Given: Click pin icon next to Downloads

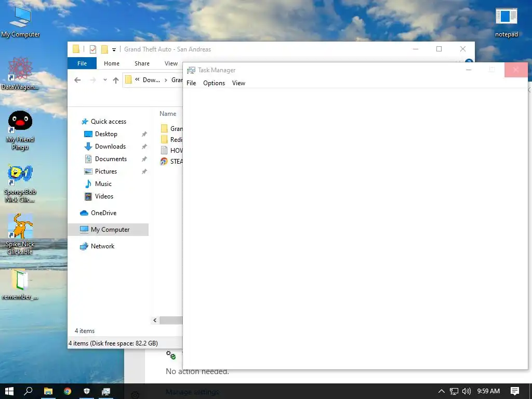Looking at the screenshot, I should pos(144,147).
